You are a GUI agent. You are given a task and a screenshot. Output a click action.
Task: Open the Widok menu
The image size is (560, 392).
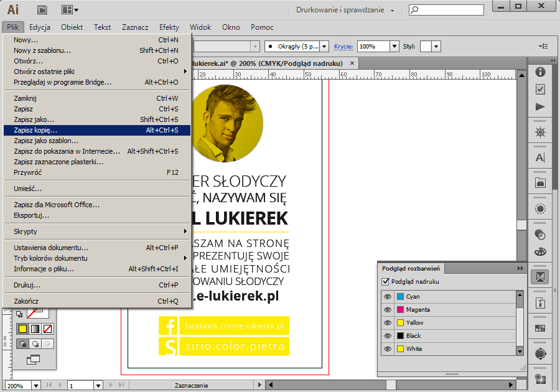pos(200,27)
